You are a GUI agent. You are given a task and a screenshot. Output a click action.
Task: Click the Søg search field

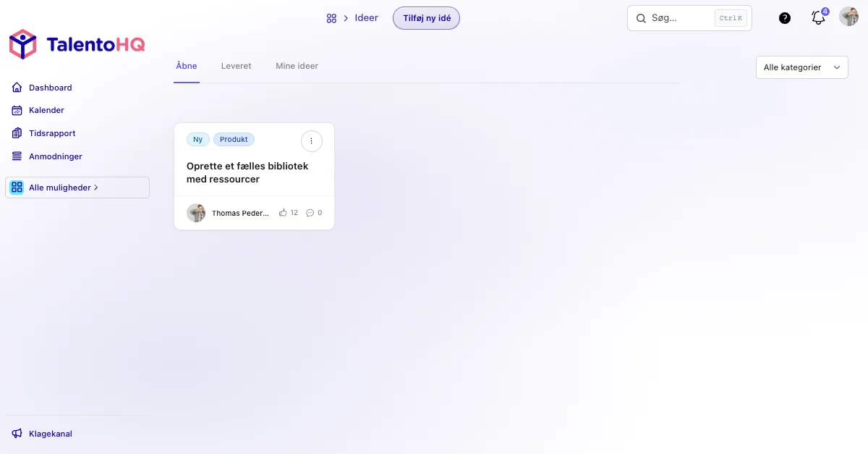(x=689, y=18)
